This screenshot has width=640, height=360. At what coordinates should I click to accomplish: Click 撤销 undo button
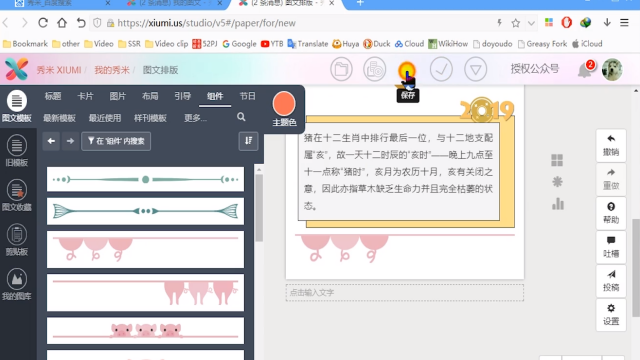[611, 145]
